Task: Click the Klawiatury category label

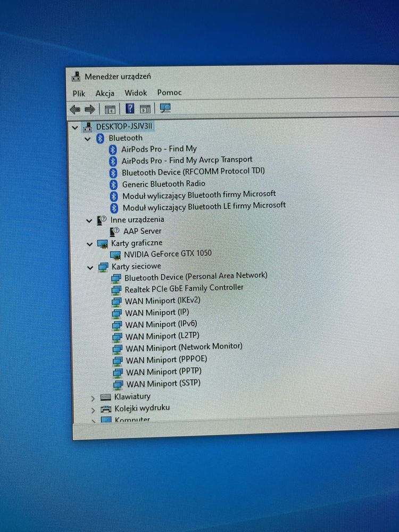Action: tap(132, 397)
